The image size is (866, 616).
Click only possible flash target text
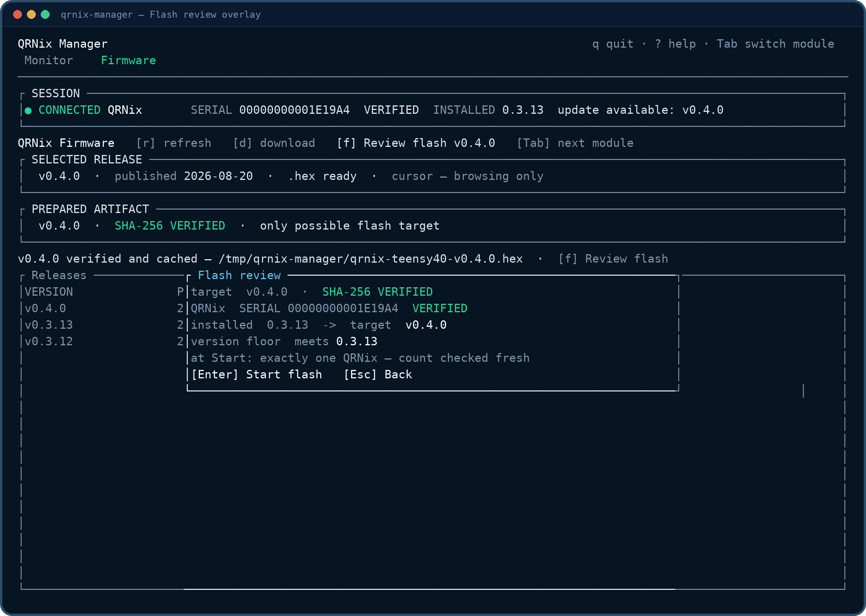pyautogui.click(x=350, y=226)
